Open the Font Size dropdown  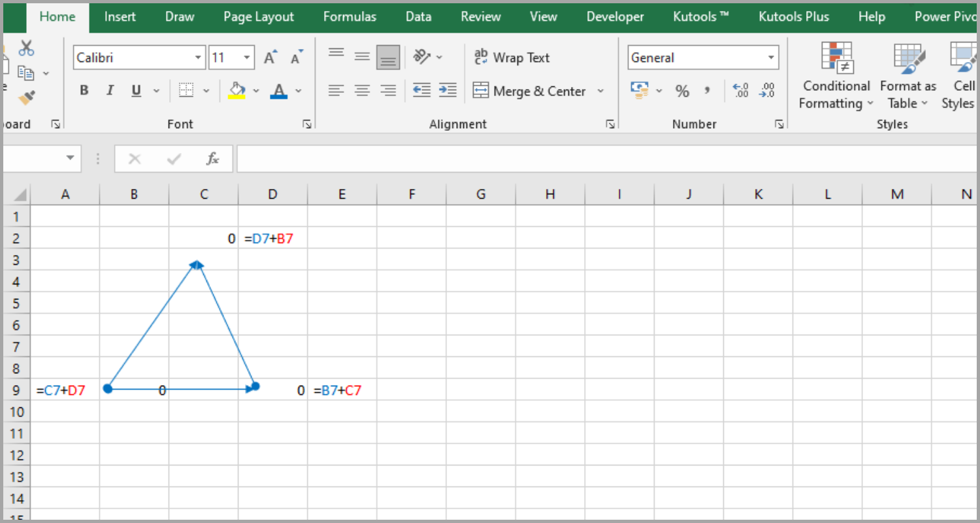[247, 58]
